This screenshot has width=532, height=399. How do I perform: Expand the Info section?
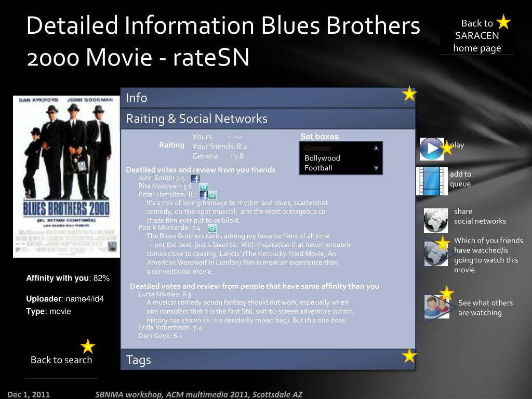(x=268, y=98)
